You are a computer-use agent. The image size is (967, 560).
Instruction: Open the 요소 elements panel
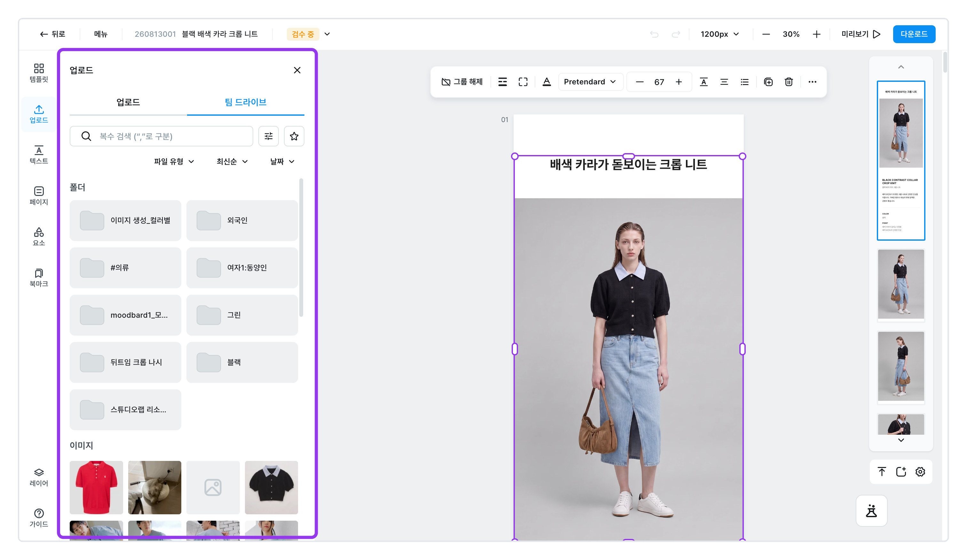[x=39, y=237]
